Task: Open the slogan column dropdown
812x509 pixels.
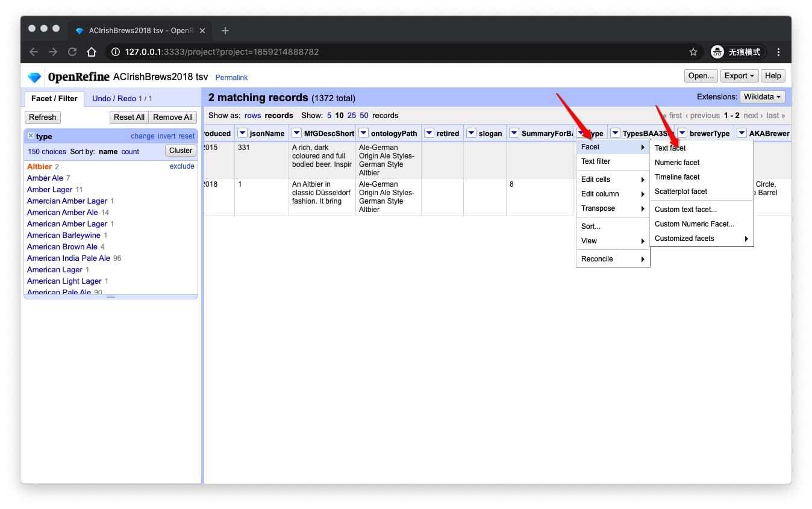Action: pos(471,133)
